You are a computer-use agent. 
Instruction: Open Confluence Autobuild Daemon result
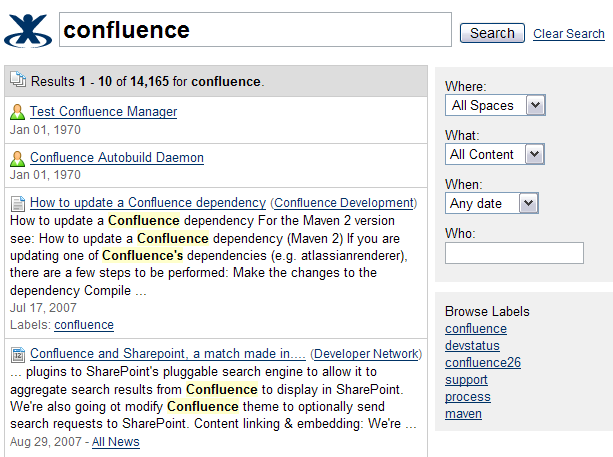(x=117, y=158)
